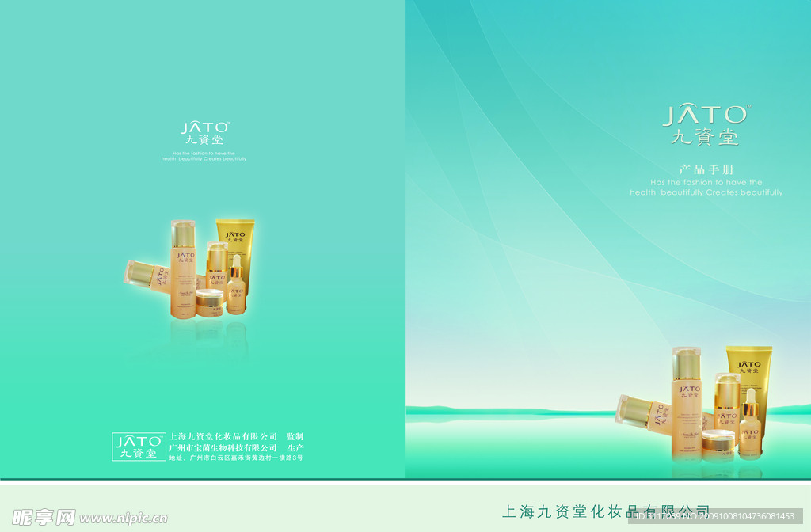Click the tall pump bottle on the front cover
Viewport: 811px width, 532px height.
[687, 405]
